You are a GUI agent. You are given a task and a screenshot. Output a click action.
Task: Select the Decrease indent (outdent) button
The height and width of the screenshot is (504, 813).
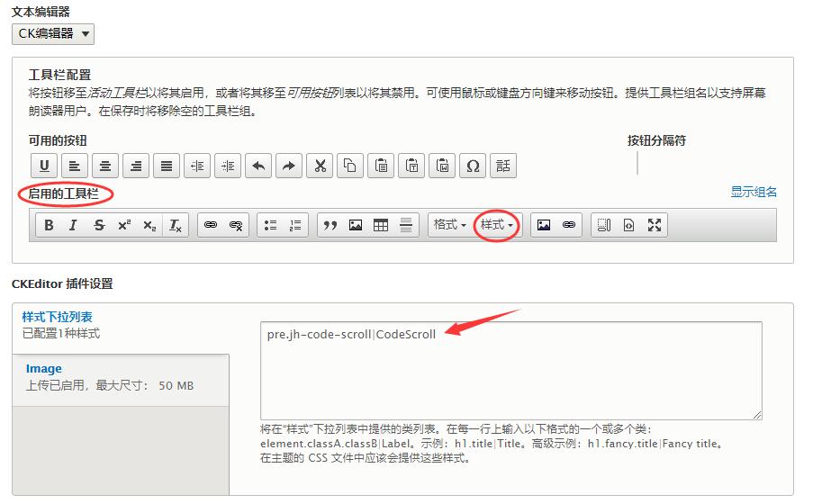coord(197,166)
